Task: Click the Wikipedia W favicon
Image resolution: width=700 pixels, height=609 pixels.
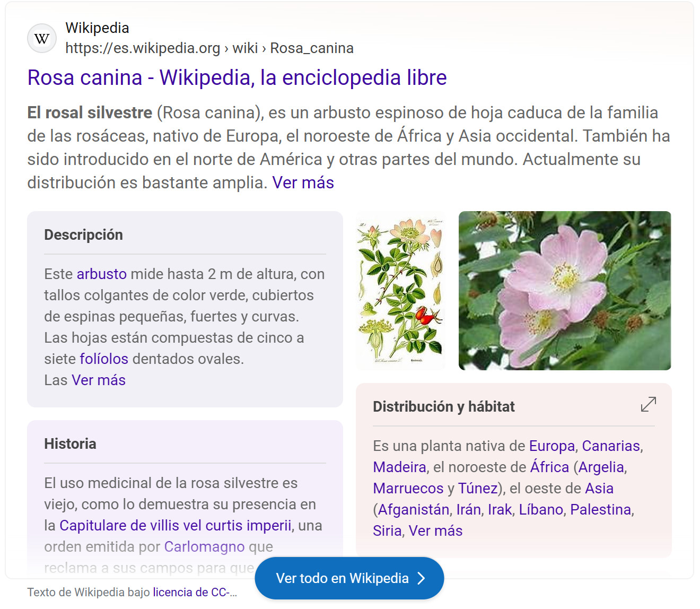Action: pos(42,38)
